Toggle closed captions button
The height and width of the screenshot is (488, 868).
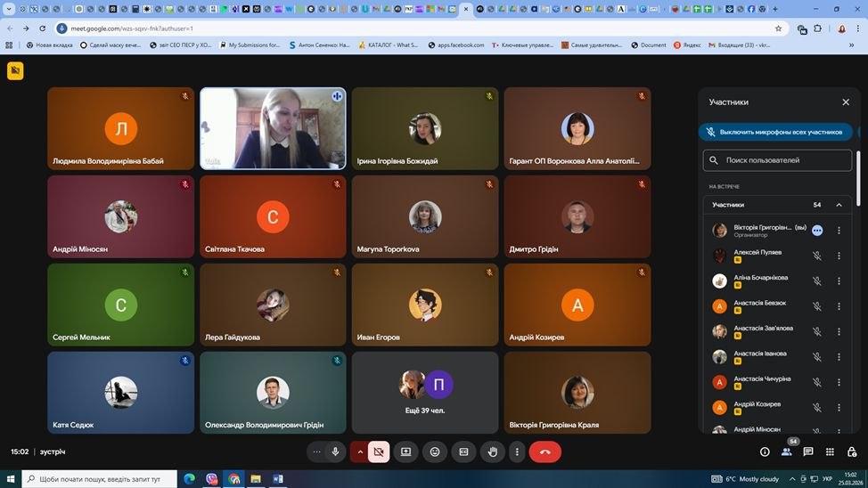click(x=463, y=451)
